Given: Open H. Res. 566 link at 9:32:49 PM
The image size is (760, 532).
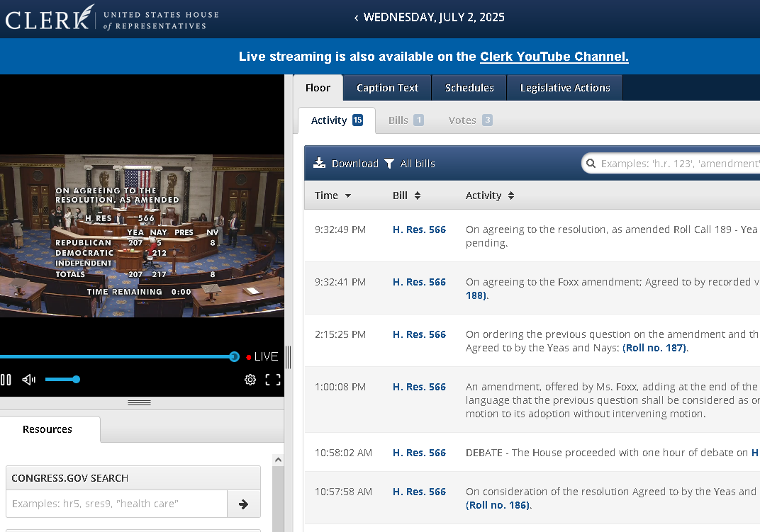Looking at the screenshot, I should click(x=419, y=230).
